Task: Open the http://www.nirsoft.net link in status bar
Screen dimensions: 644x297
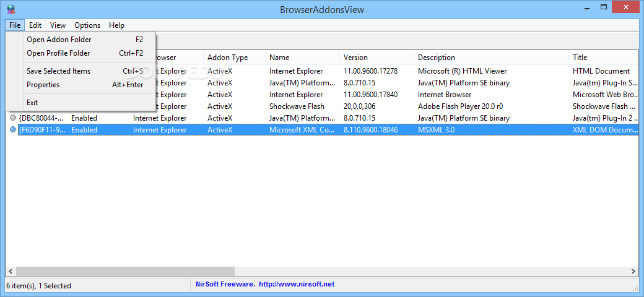Action: point(297,284)
